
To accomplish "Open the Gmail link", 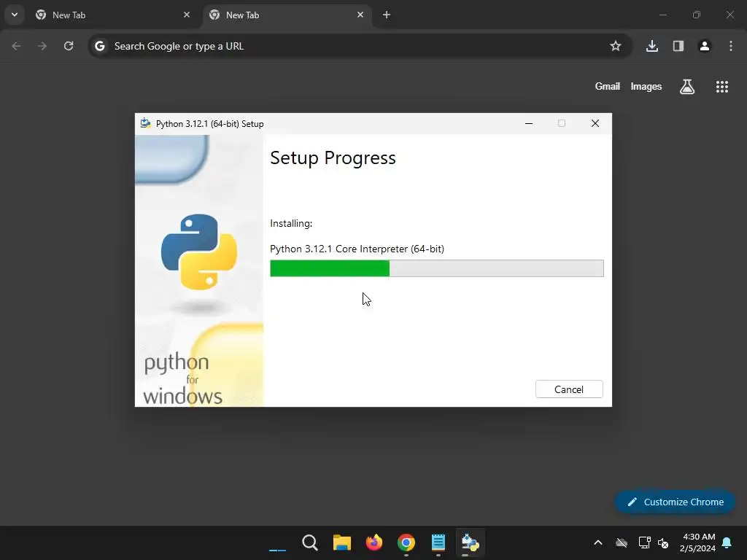I will [608, 86].
